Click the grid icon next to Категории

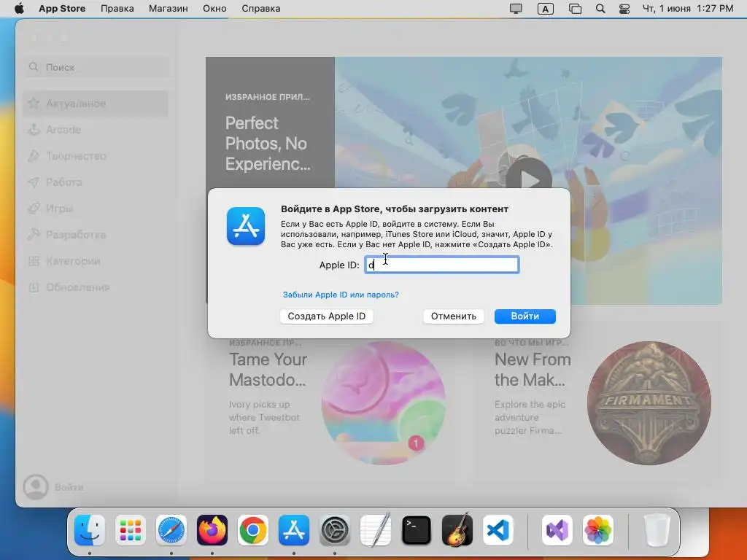[x=34, y=261]
